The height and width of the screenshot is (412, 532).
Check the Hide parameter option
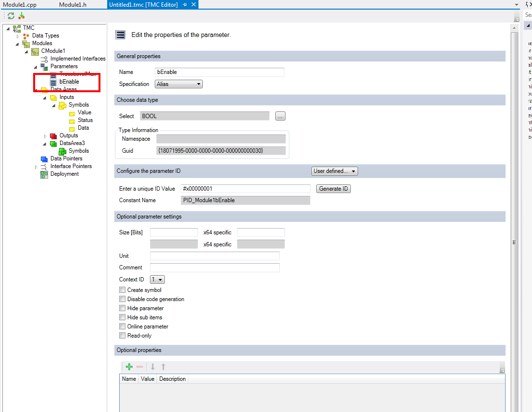click(122, 308)
